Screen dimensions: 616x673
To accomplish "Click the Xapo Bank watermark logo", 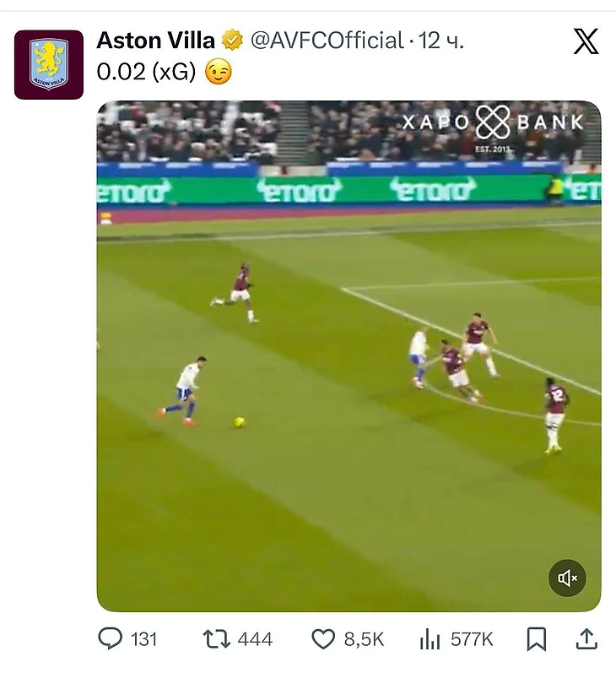I will [493, 124].
